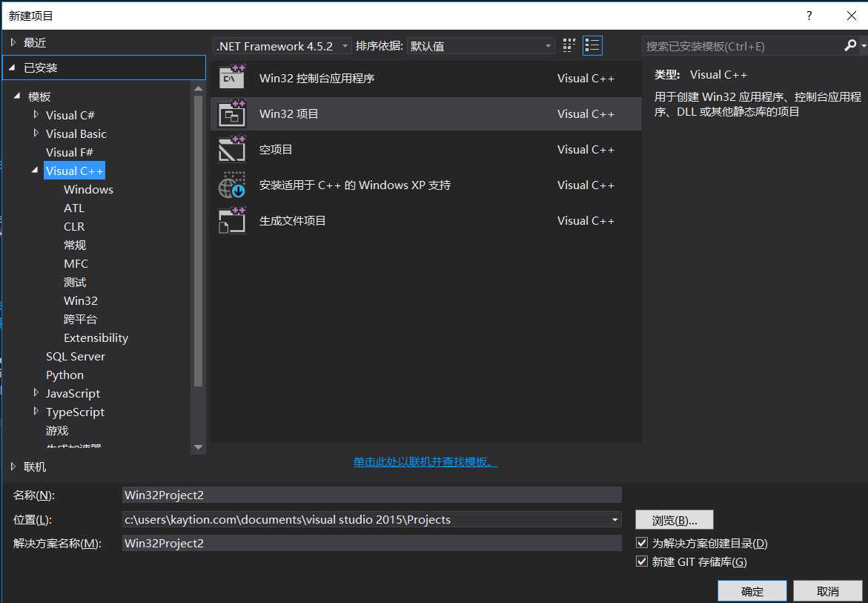Click the 解决方案名称 input field
Image resolution: width=868 pixels, height=603 pixels.
click(x=371, y=543)
